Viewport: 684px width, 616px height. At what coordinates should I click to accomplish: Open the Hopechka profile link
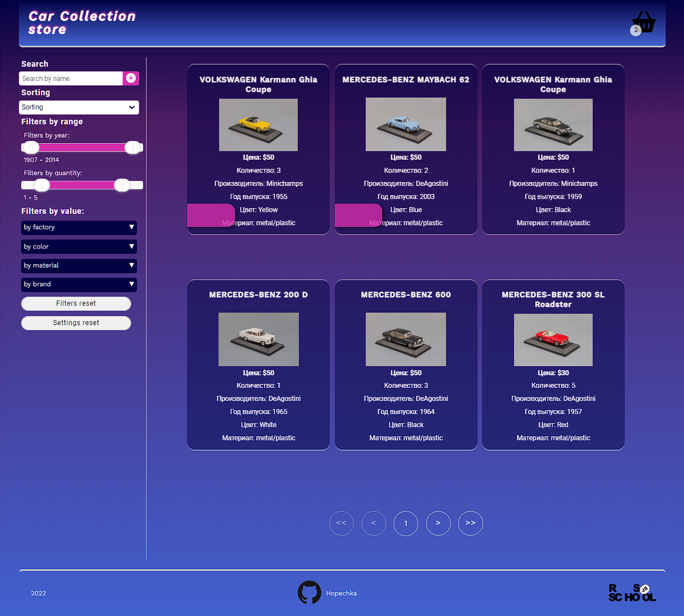point(342,593)
